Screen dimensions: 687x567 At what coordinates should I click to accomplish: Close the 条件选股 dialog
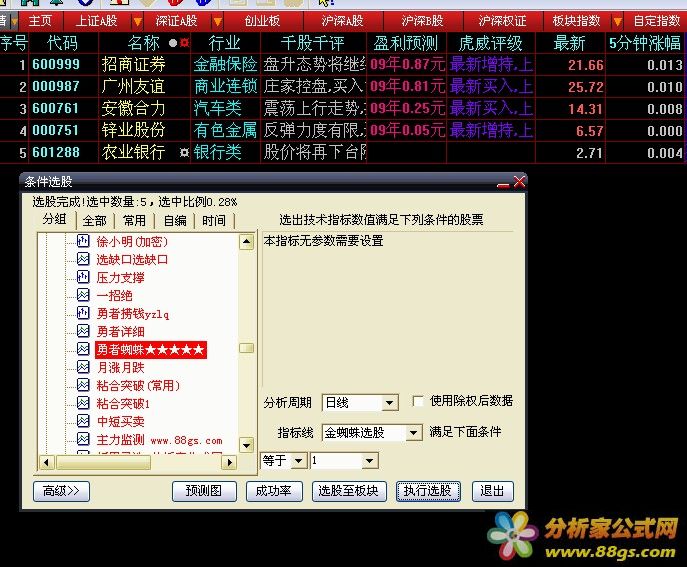[x=519, y=181]
